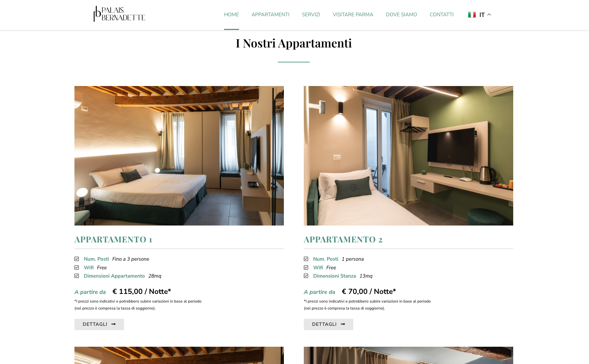The height and width of the screenshot is (364, 589).
Task: Click the Appartamento 1 heading
Action: click(x=113, y=239)
